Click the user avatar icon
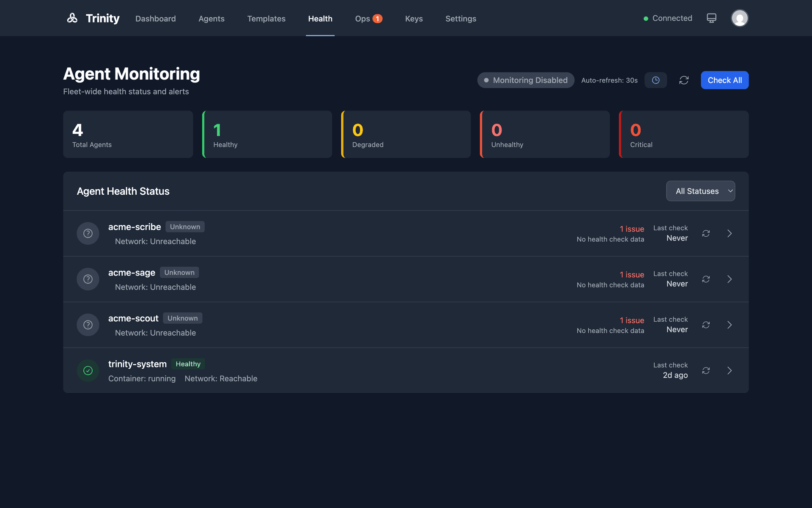This screenshot has width=812, height=508. (740, 18)
